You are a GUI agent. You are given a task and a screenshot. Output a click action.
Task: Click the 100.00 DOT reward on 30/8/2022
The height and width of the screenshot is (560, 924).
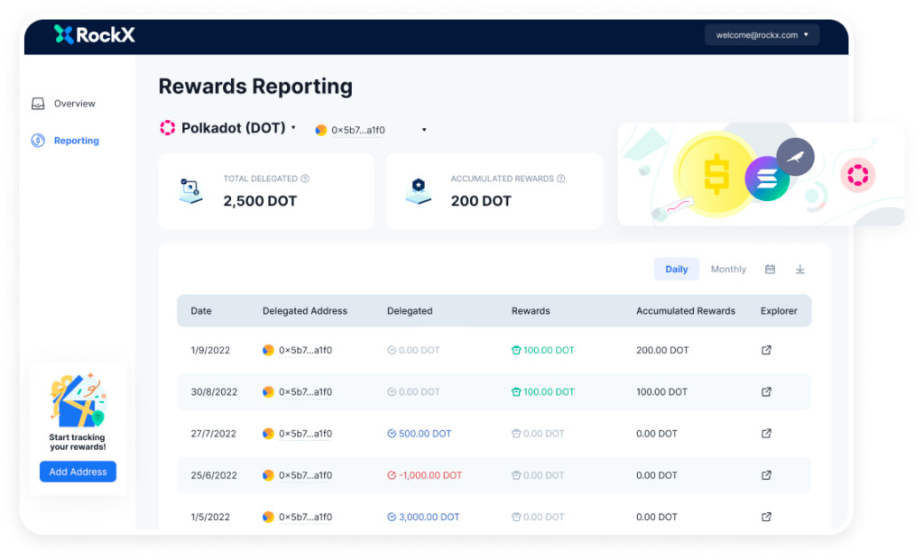coord(542,392)
